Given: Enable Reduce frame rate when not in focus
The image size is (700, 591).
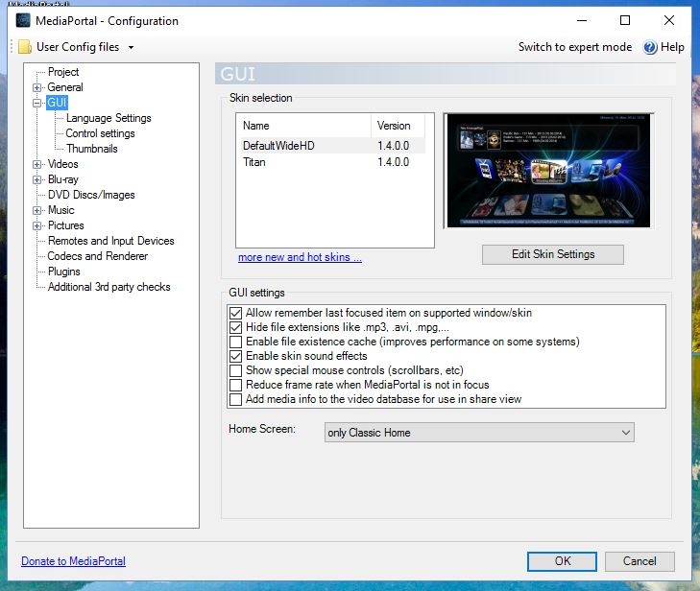Looking at the screenshot, I should (235, 385).
